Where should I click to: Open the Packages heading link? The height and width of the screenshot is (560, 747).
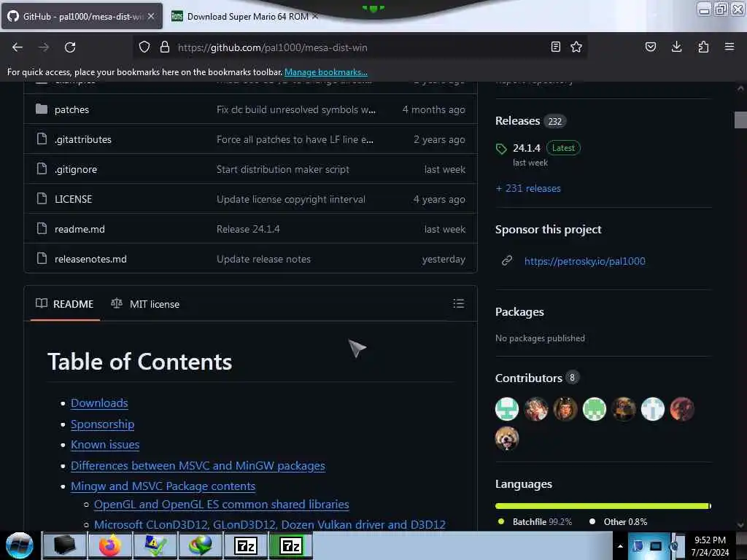[x=519, y=311]
